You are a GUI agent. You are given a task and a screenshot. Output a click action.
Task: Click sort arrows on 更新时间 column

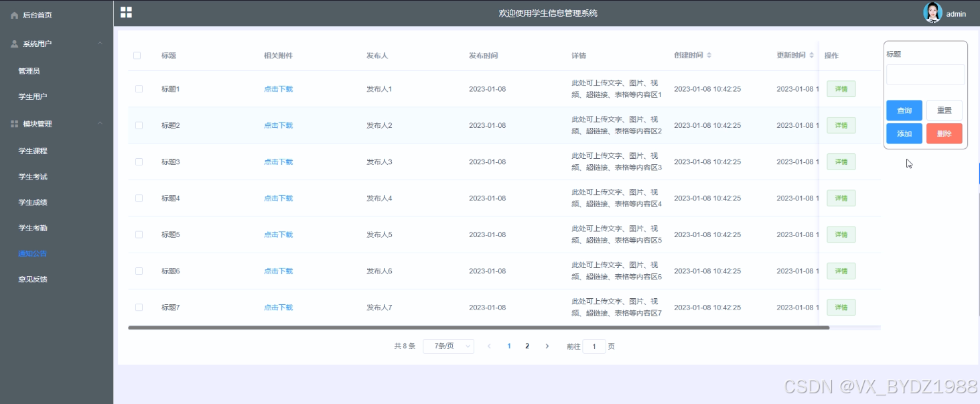pyautogui.click(x=812, y=55)
